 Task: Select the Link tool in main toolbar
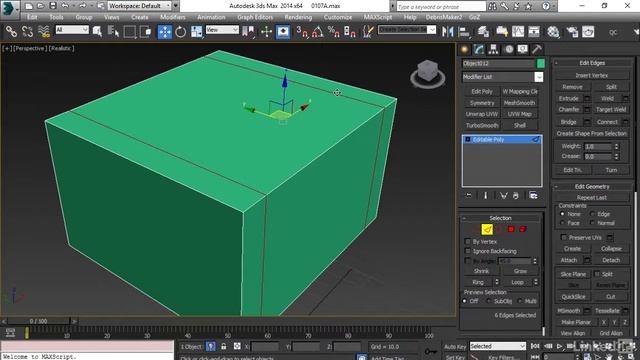[x=11, y=31]
